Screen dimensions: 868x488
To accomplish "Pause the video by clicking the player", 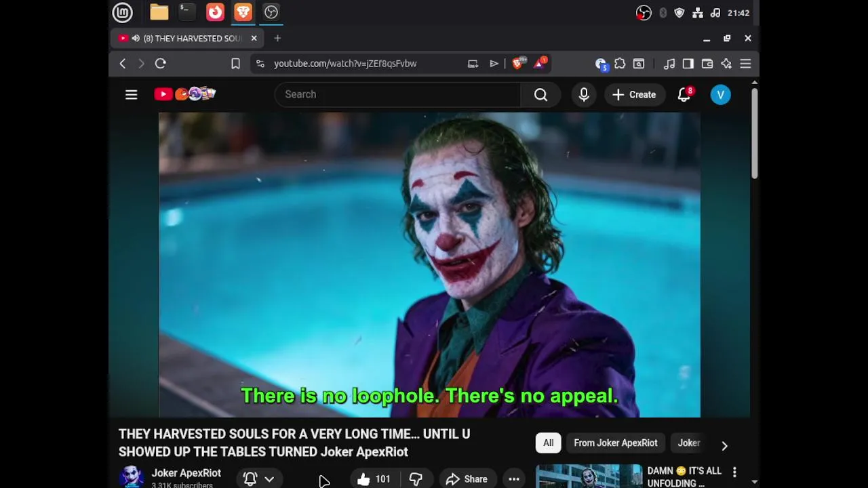I will [x=429, y=264].
